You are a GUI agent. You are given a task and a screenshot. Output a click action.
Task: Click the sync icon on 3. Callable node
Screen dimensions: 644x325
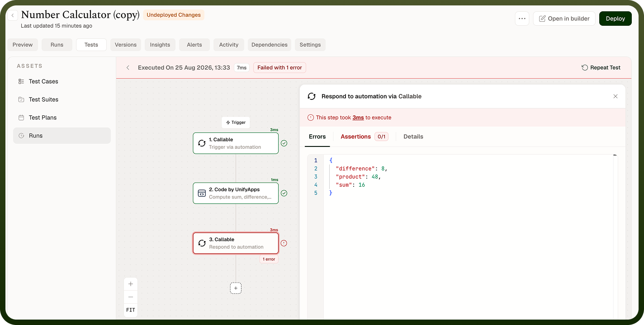pos(202,243)
